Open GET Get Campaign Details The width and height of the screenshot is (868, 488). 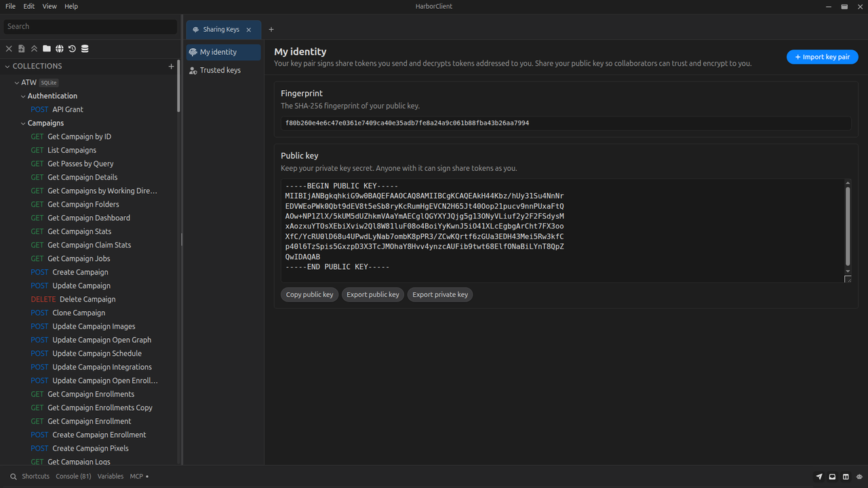[75, 178]
